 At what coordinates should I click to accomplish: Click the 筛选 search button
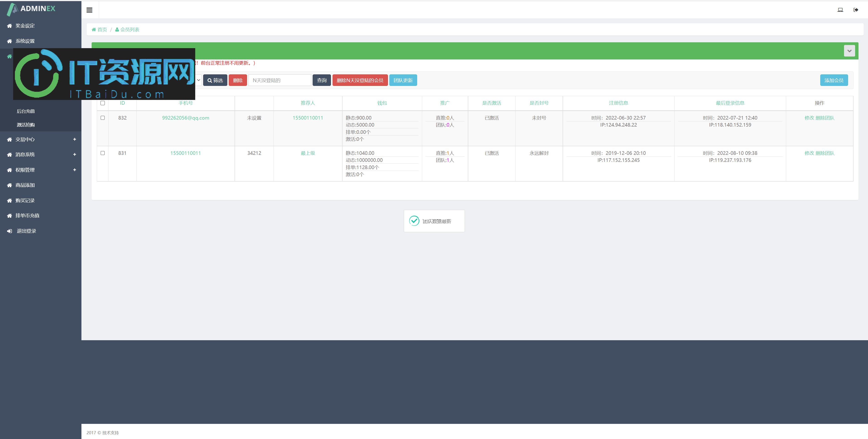(x=215, y=80)
